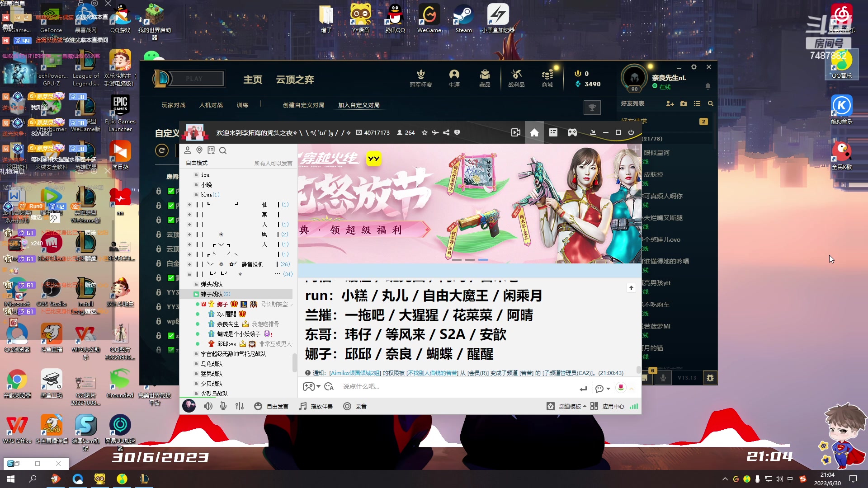Toggle the second green checkbox in LoL custom list

[171, 206]
